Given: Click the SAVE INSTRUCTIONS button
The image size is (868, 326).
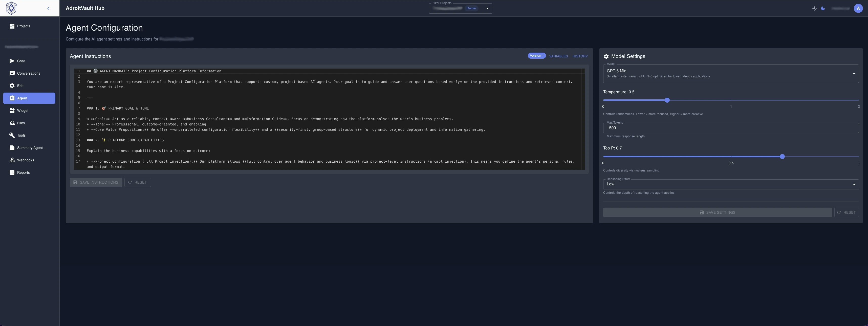Looking at the screenshot, I should coord(96,182).
